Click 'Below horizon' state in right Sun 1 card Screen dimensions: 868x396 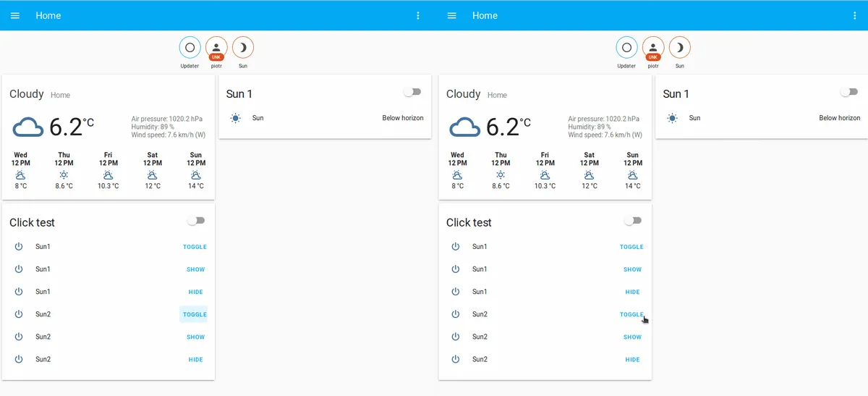[840, 118]
